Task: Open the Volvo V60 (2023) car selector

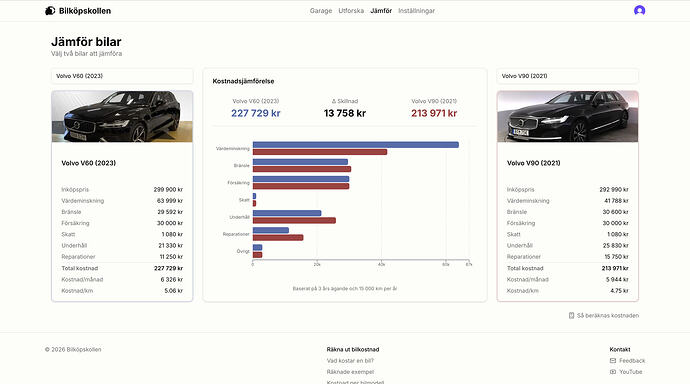Action: [x=122, y=76]
